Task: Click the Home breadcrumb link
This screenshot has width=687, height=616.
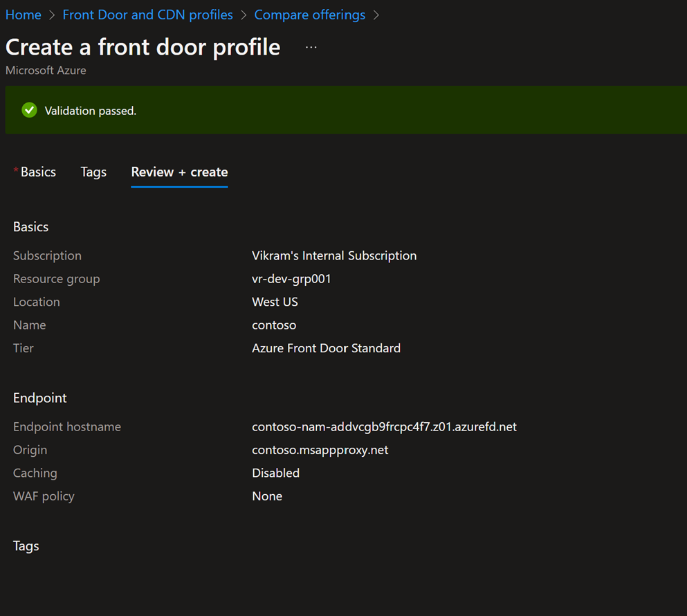Action: pos(24,15)
